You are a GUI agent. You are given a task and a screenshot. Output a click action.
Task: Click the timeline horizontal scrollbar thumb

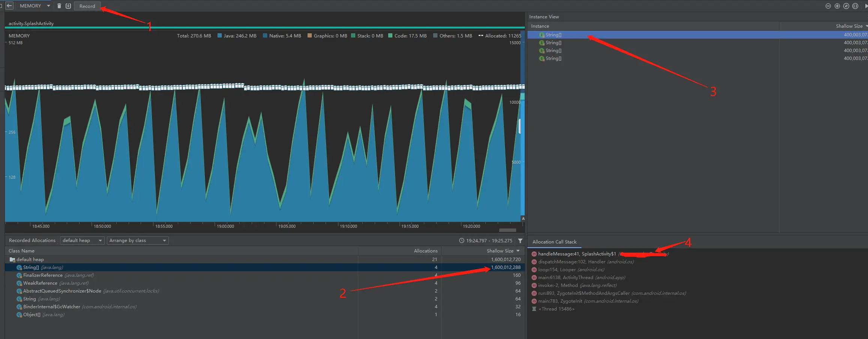point(508,230)
